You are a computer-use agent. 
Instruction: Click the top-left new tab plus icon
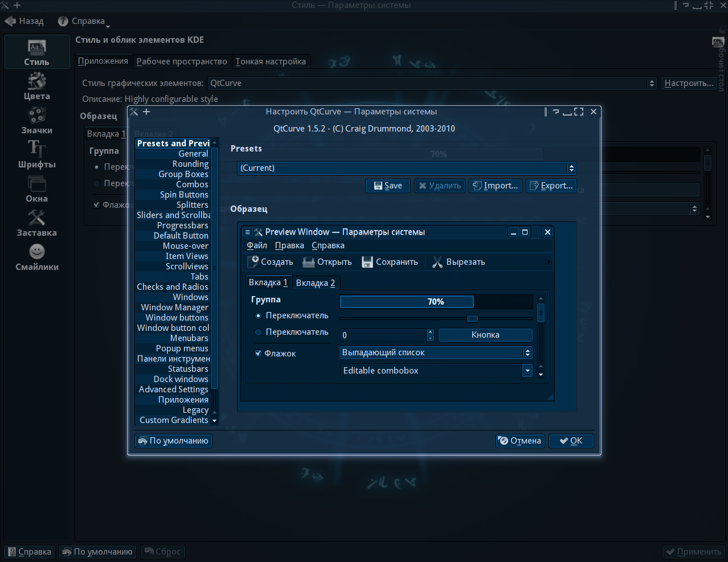[17, 5]
